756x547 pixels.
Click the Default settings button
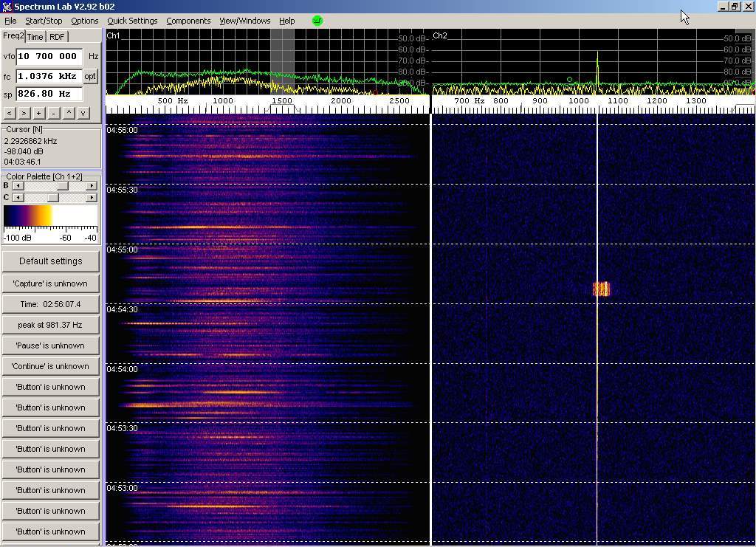pos(50,261)
